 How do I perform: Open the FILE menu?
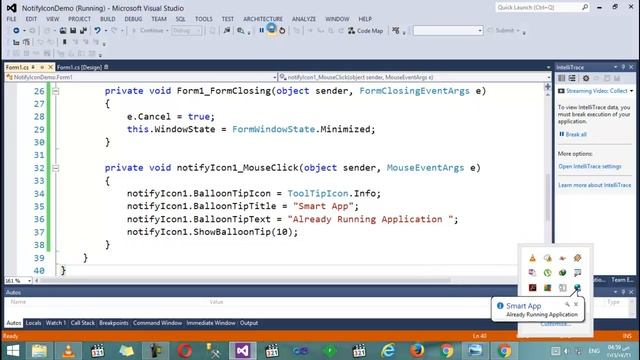coord(11,19)
